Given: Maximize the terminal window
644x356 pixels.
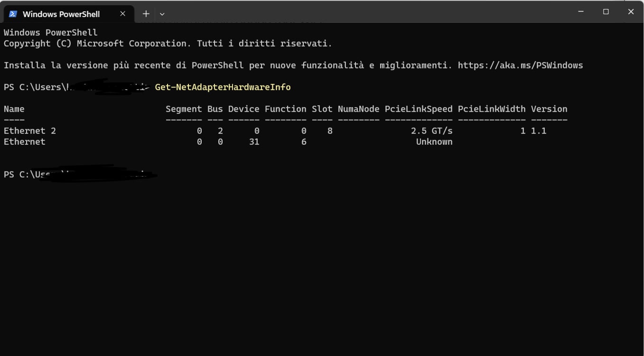Looking at the screenshot, I should (x=606, y=12).
